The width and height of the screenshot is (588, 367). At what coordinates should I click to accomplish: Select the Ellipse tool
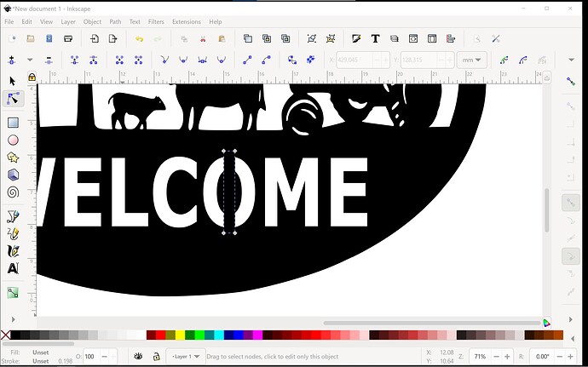(x=13, y=140)
